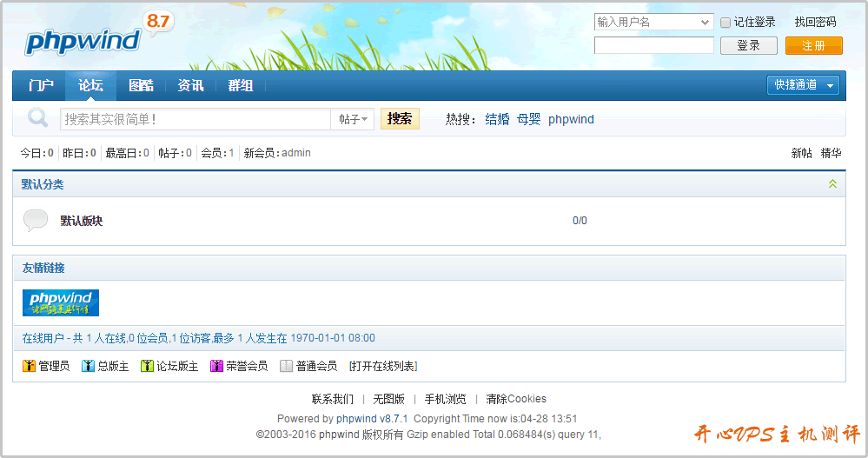Click the 管理员 user group icon
This screenshot has height=458, width=868.
coord(29,367)
